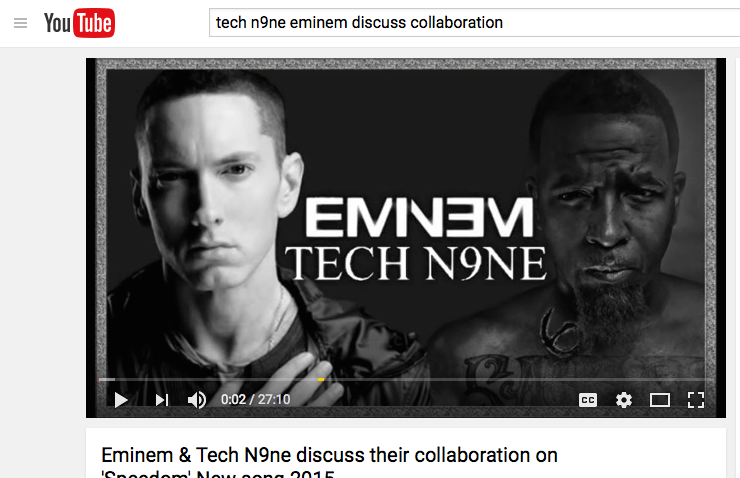Viewport: 740px width, 478px height.
Task: Skip to next video
Action: (161, 400)
